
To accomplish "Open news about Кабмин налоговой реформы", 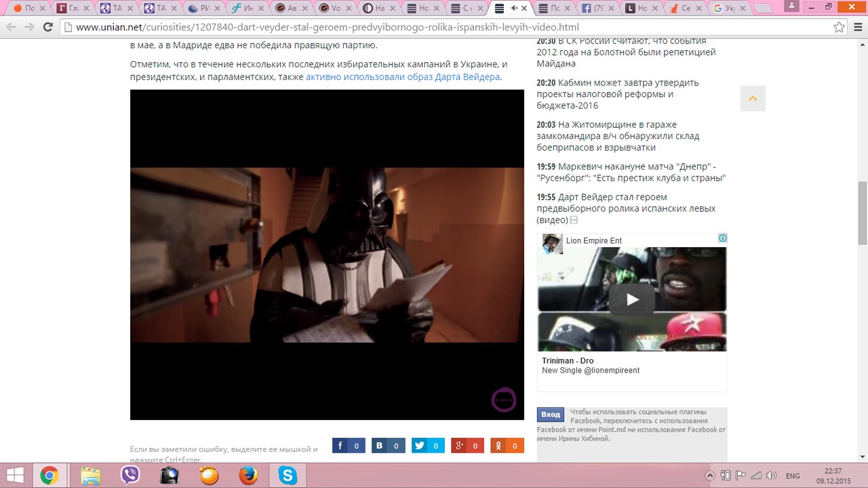I will (618, 94).
